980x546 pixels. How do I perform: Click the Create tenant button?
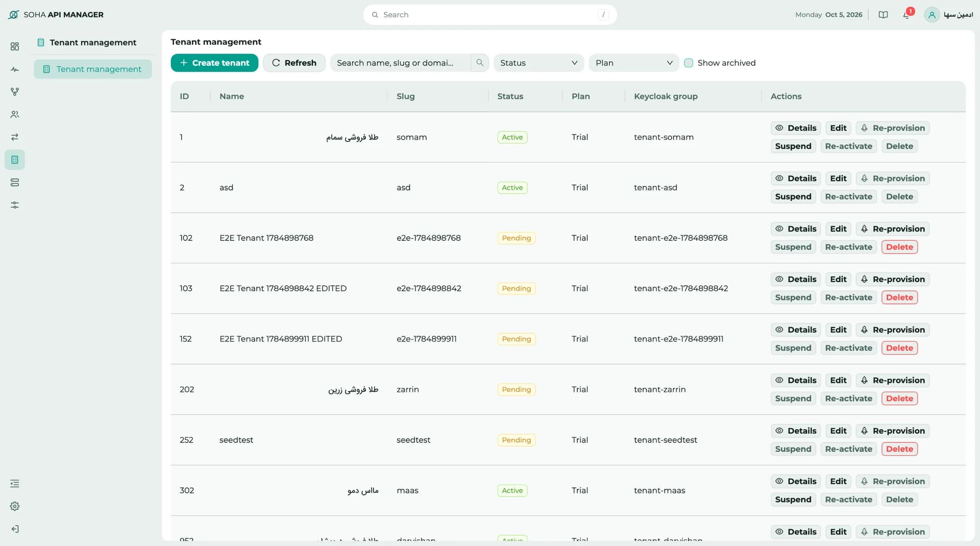click(214, 63)
